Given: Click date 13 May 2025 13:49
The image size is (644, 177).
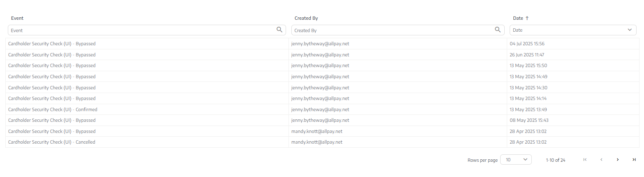Looking at the screenshot, I should pyautogui.click(x=529, y=109).
